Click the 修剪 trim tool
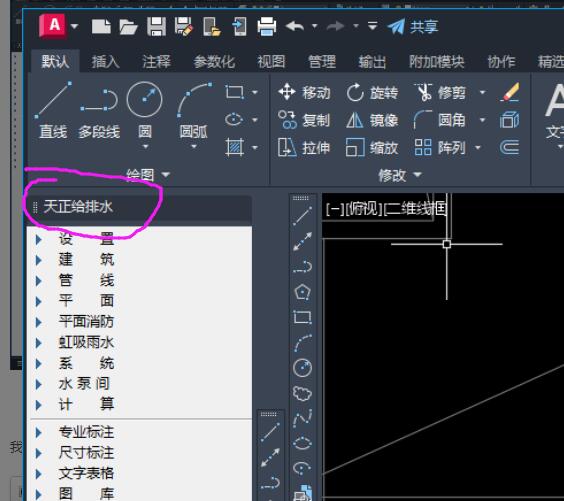Viewport: 564px width, 501px height. pos(440,92)
